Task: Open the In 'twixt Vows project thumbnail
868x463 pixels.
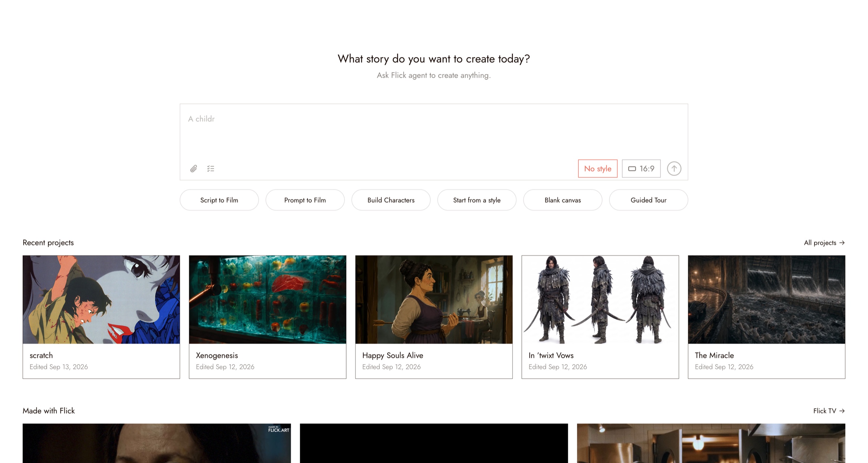Action: pyautogui.click(x=600, y=299)
